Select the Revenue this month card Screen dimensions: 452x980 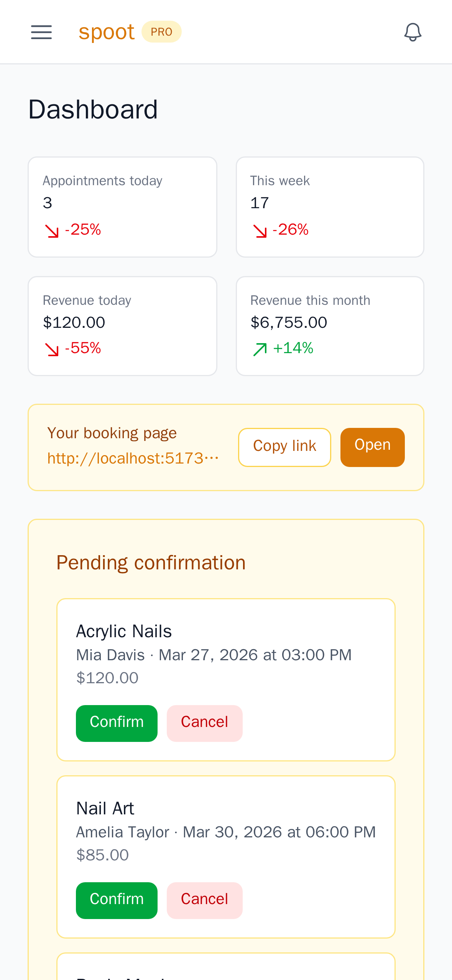(330, 326)
